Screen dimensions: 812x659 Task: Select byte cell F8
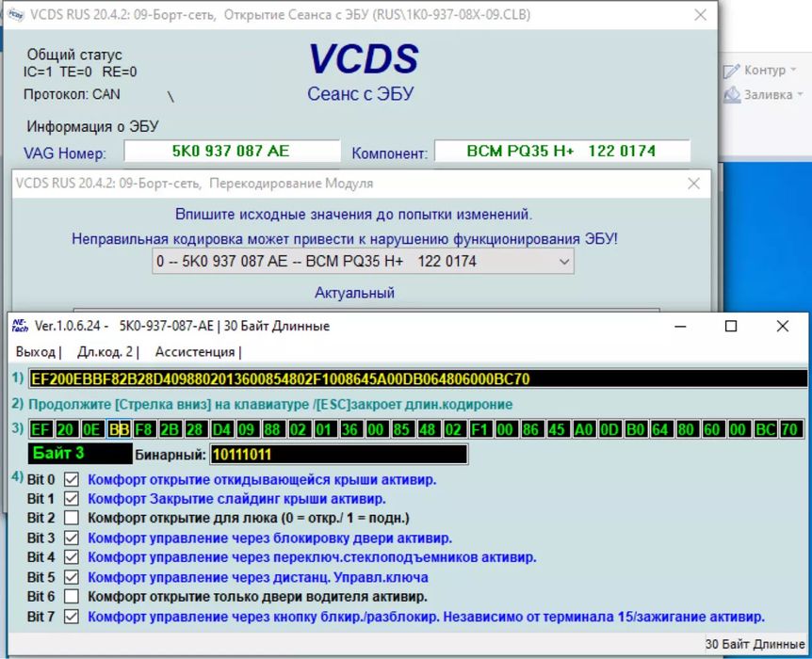coord(144,429)
